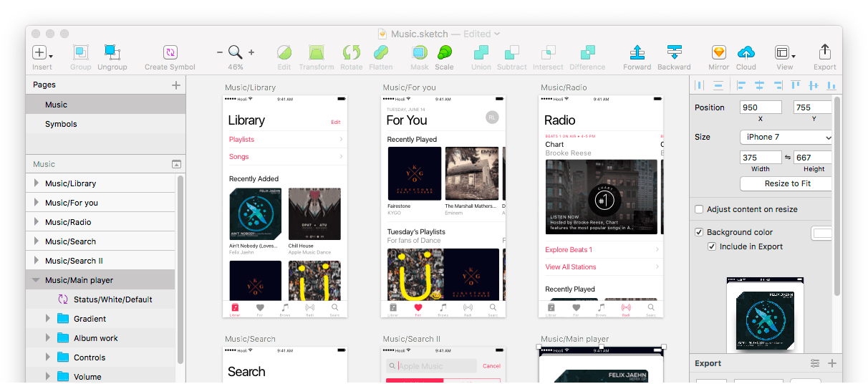Align layers horizontally centered
Screen dimensions: 868x384
coord(759,85)
